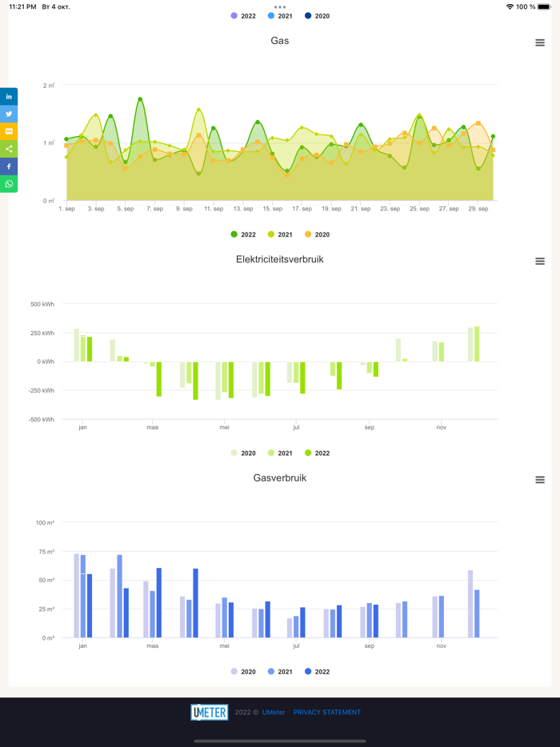
Task: Toggle 2020 series in the Gasverbruik legend
Action: pos(243,672)
